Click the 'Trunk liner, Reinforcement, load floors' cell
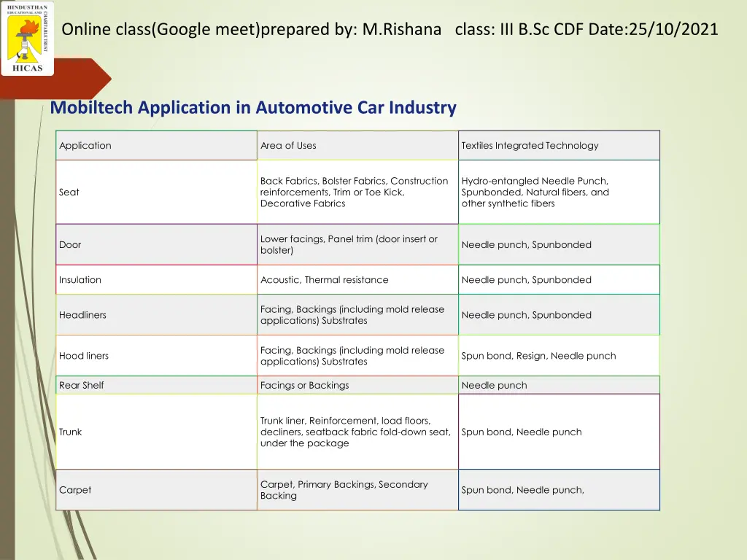Image resolution: width=747 pixels, height=560 pixels. (x=357, y=432)
